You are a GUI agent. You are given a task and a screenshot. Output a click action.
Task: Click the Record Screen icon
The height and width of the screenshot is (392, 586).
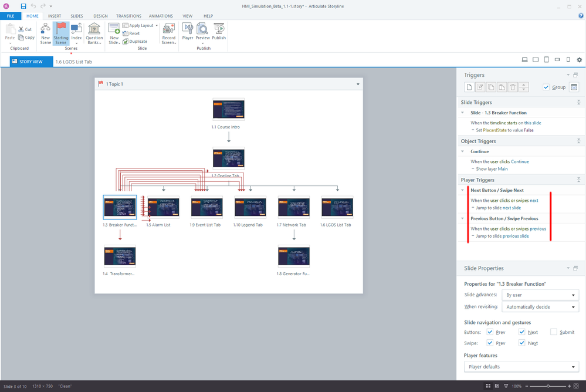coord(169,29)
